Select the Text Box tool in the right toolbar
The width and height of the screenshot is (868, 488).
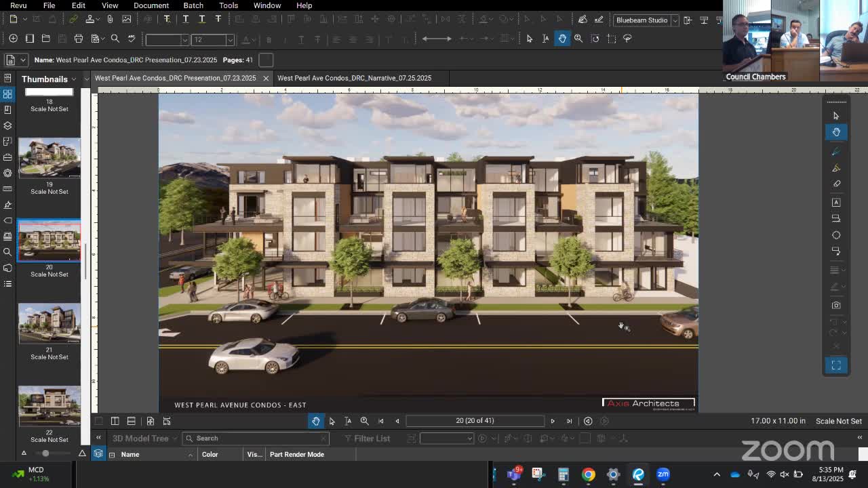(x=836, y=203)
